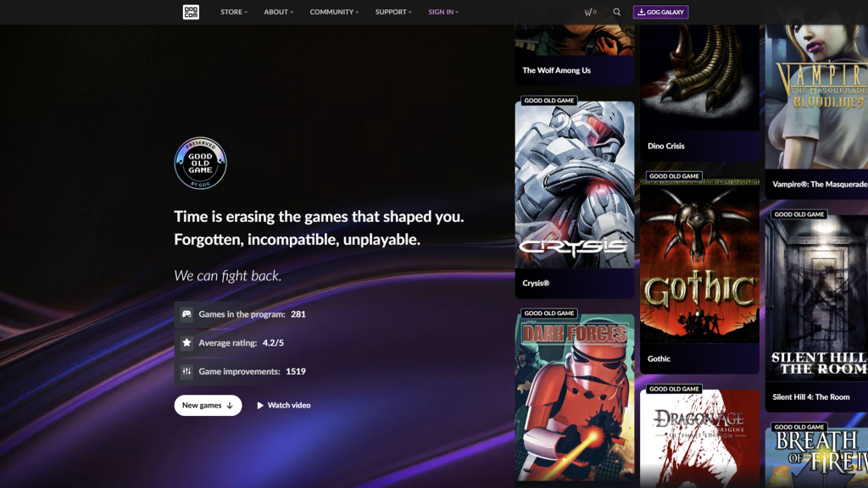Click the GOG GALAXY button

click(x=661, y=12)
